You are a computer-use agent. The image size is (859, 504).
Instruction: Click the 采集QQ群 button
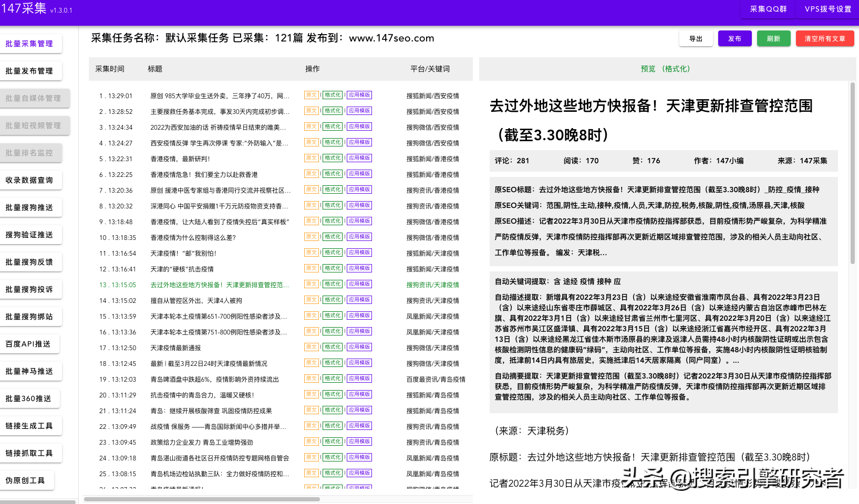click(768, 9)
